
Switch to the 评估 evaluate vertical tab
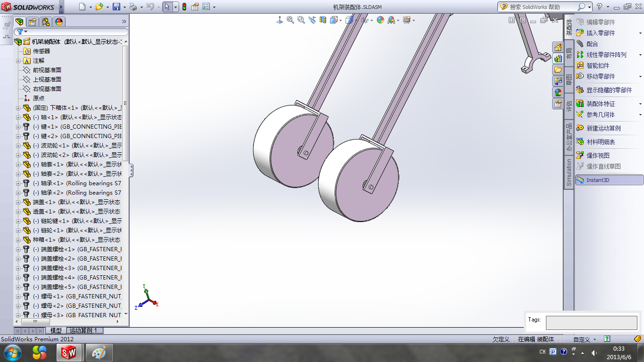point(569,106)
